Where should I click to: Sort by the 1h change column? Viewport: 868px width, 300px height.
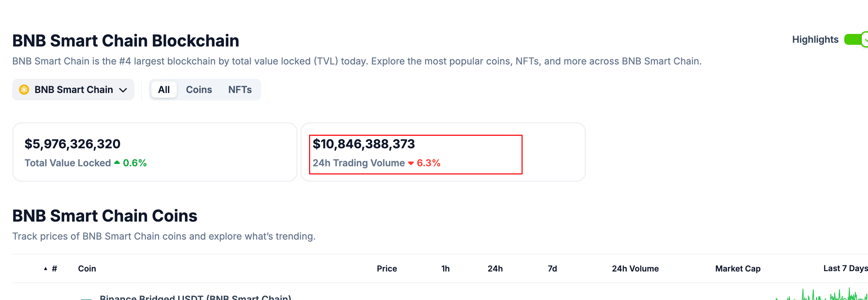tap(445, 269)
